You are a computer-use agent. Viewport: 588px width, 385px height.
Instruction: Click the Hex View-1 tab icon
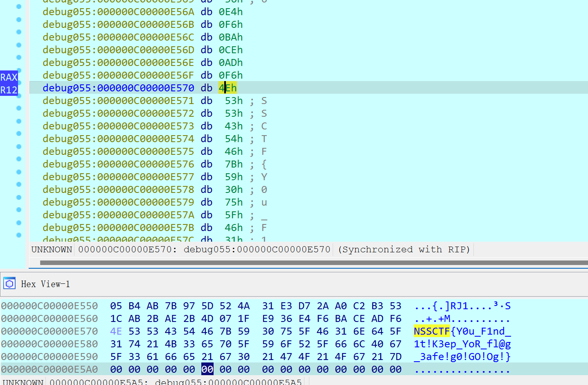click(9, 283)
